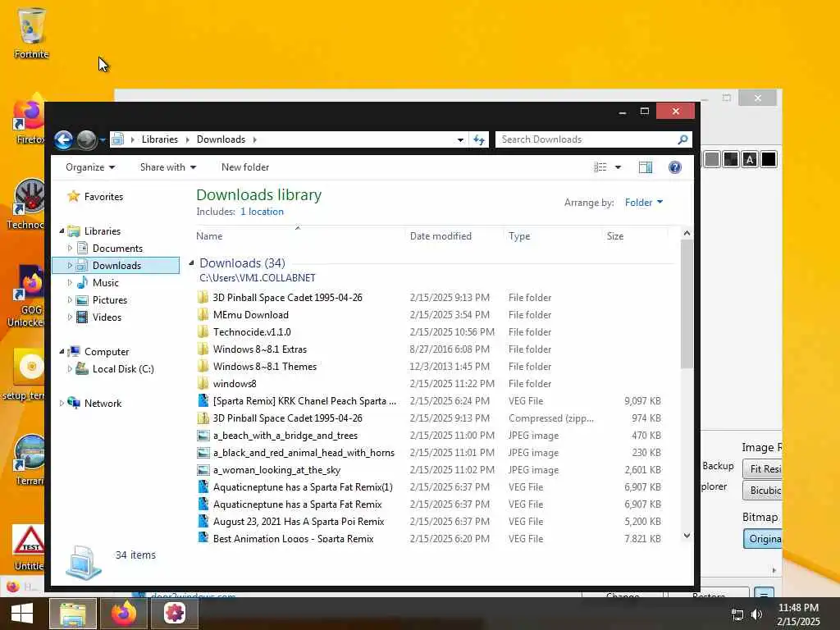This screenshot has width=840, height=630.
Task: Click the library icon in the address bar
Action: 118,139
